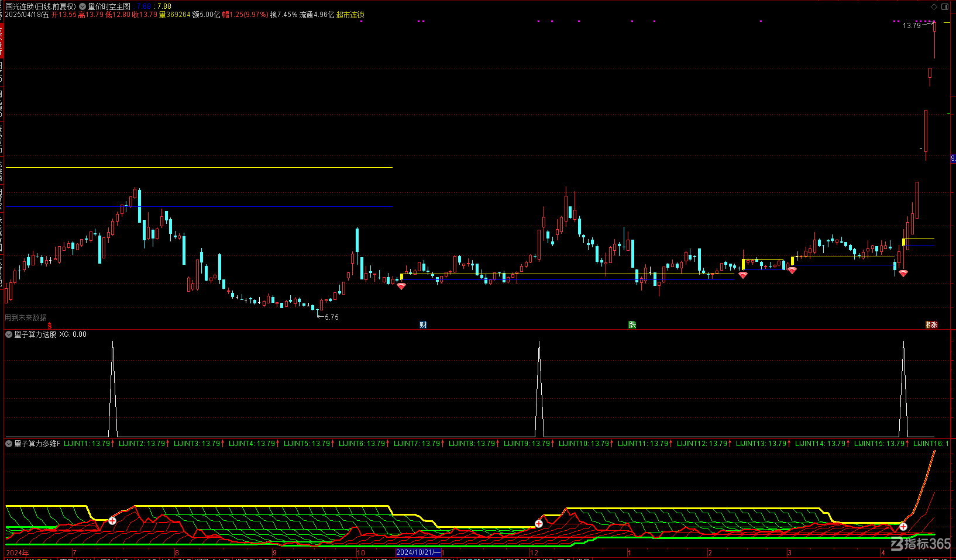Select the highlighted 2024/10/21 date label

[x=418, y=552]
